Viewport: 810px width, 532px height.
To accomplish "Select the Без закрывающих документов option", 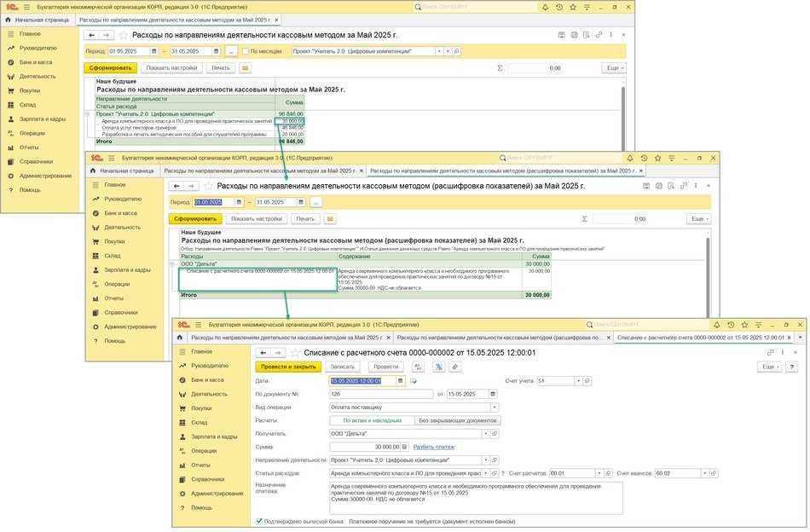I will point(458,420).
